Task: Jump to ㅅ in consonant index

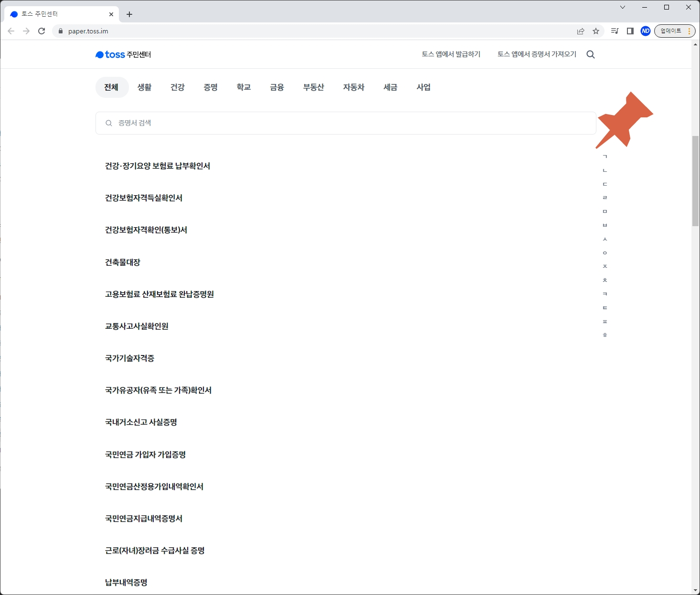Action: click(605, 239)
